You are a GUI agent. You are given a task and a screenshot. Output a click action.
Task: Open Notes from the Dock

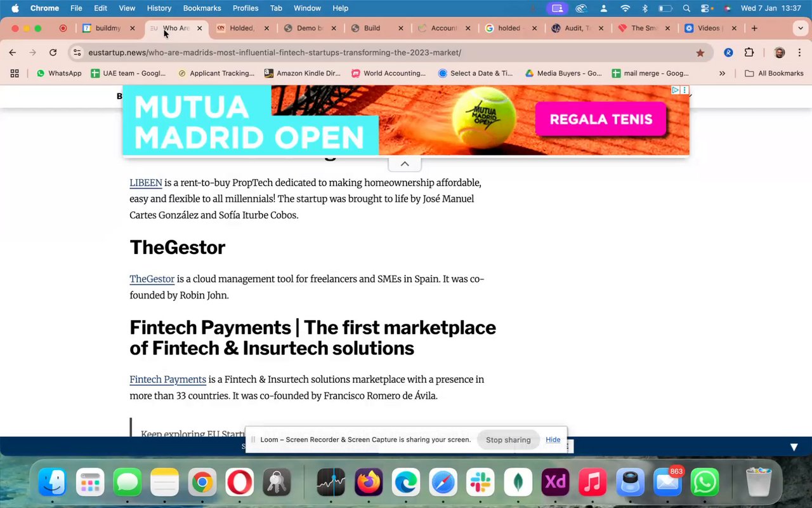click(164, 483)
